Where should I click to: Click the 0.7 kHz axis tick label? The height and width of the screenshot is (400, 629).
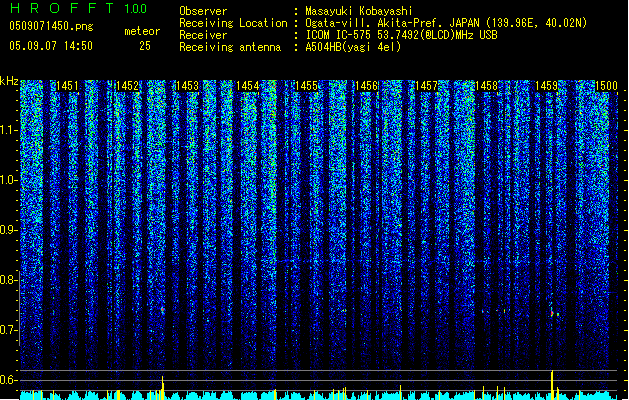click(x=8, y=330)
